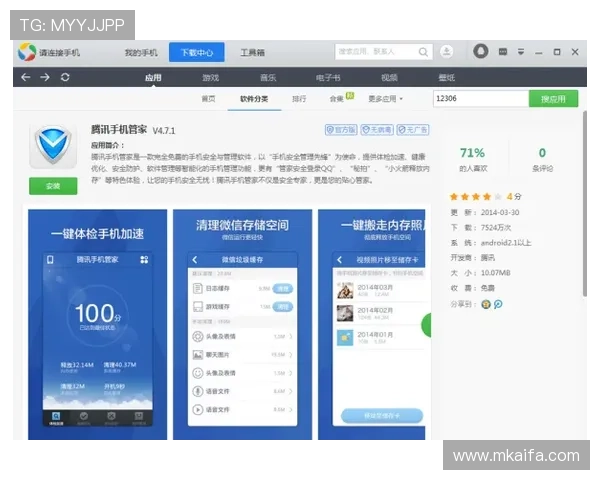Open the 合集 sub-tab

pyautogui.click(x=337, y=99)
